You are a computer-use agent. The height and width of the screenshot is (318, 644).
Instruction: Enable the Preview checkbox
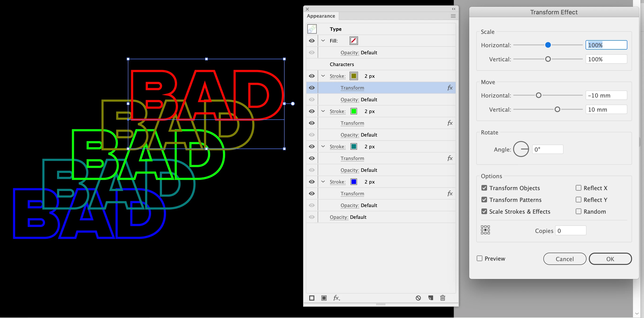pyautogui.click(x=480, y=258)
